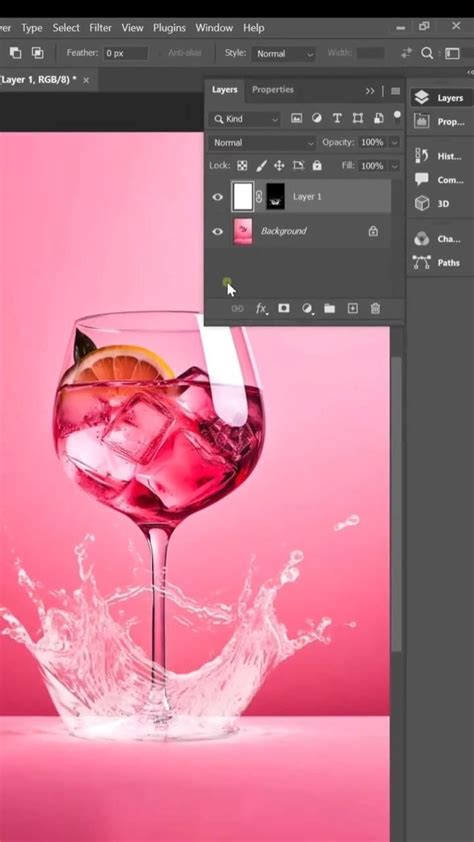Click the Background layer name

[x=283, y=231]
